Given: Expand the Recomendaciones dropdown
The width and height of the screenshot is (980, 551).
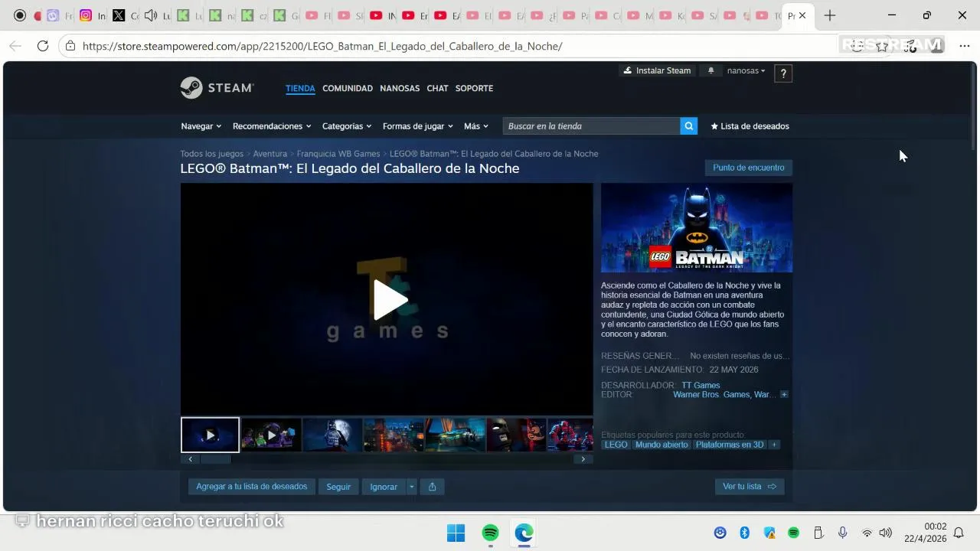Looking at the screenshot, I should (x=272, y=126).
